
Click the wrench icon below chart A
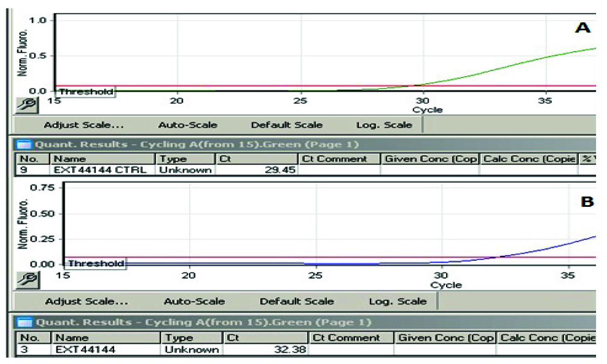tap(27, 105)
